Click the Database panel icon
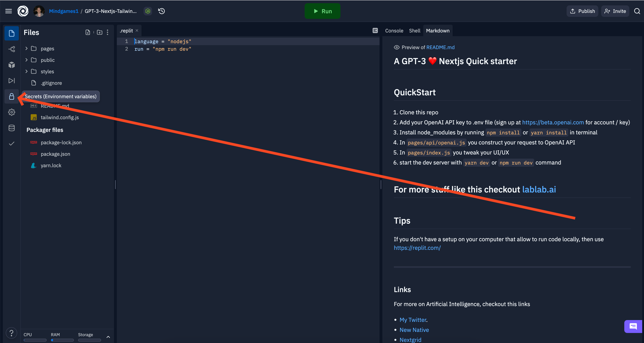Viewport: 644px width, 343px height. [11, 127]
